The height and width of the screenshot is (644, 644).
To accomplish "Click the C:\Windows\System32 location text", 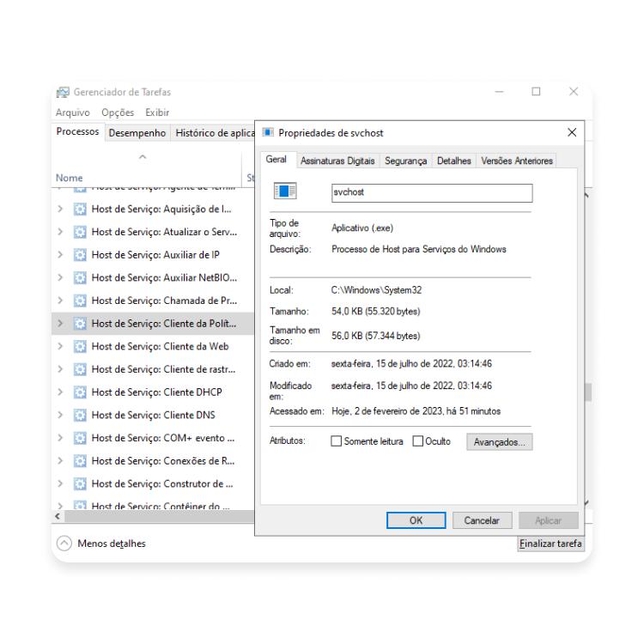I will [376, 290].
